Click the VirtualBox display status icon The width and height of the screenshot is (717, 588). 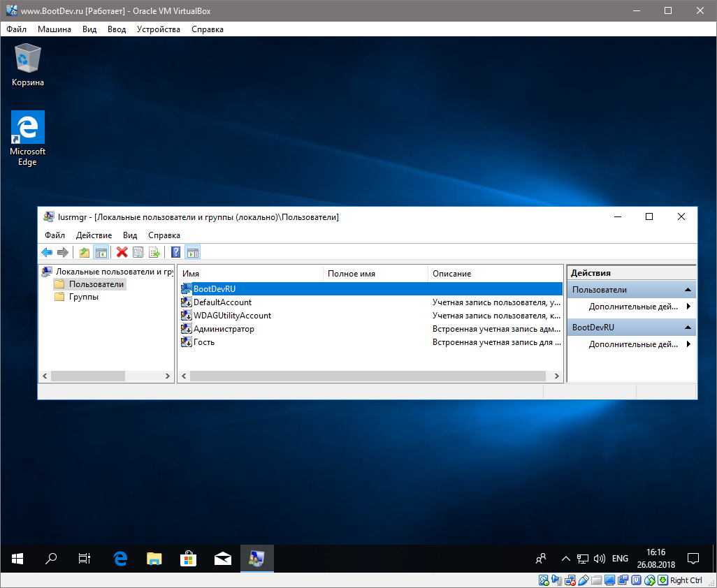pyautogui.click(x=609, y=580)
